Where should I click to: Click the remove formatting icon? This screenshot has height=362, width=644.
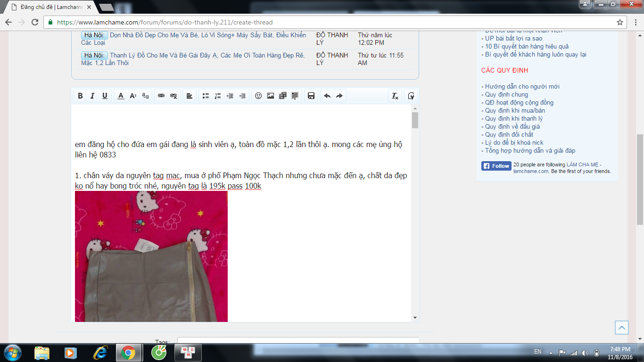[x=395, y=96]
